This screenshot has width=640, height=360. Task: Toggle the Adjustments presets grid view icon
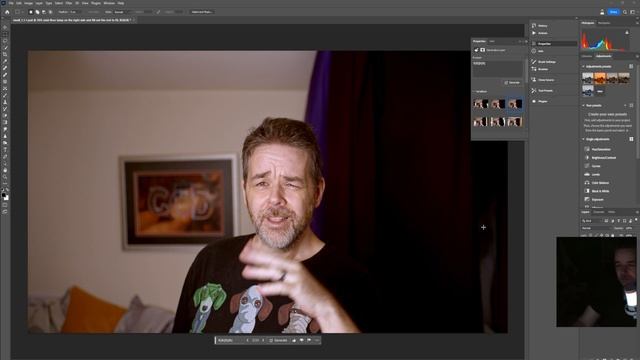(631, 66)
